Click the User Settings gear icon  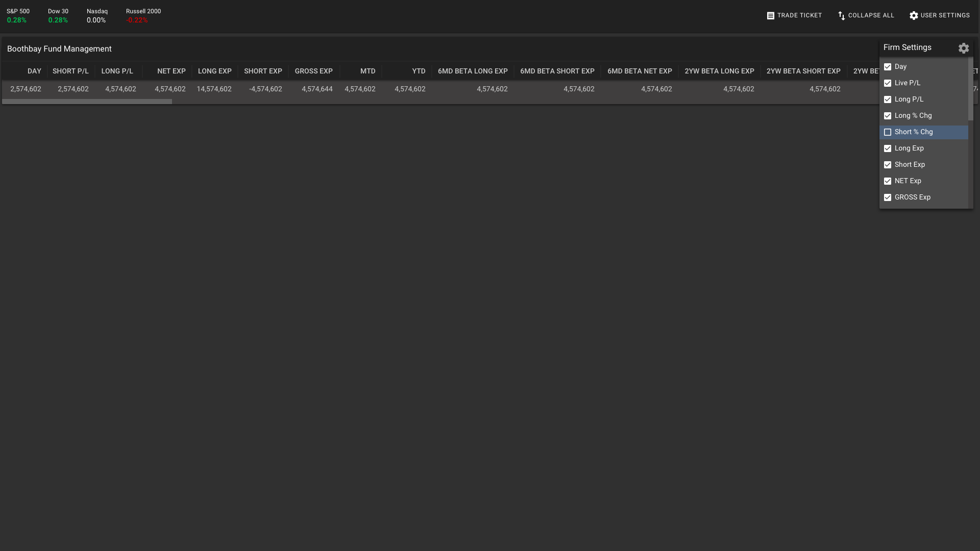point(914,16)
